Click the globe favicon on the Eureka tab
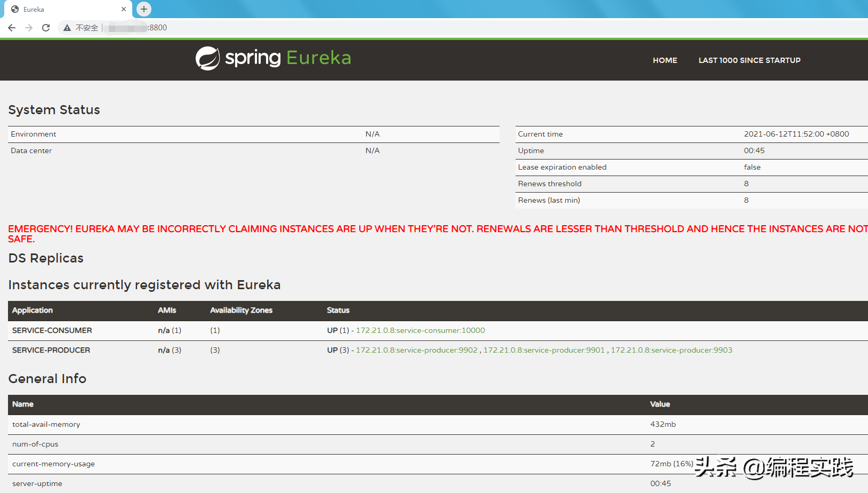Viewport: 868px width, 493px height. click(15, 9)
